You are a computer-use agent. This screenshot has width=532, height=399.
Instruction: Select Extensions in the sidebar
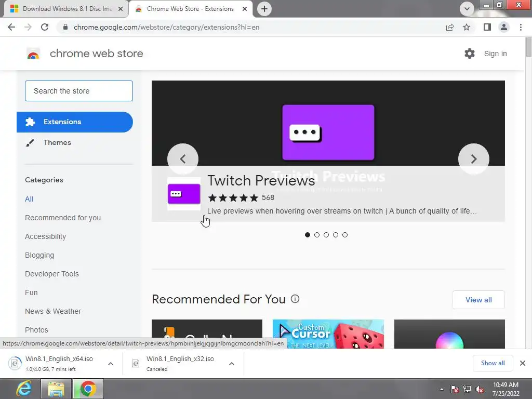[75, 122]
